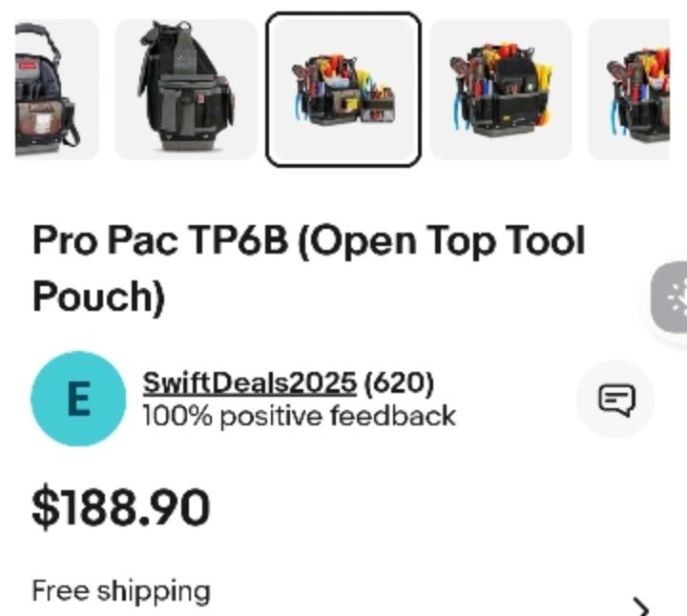Tap the Pro Pac TP6B listing title
This screenshot has width=687, height=616.
pos(309,268)
